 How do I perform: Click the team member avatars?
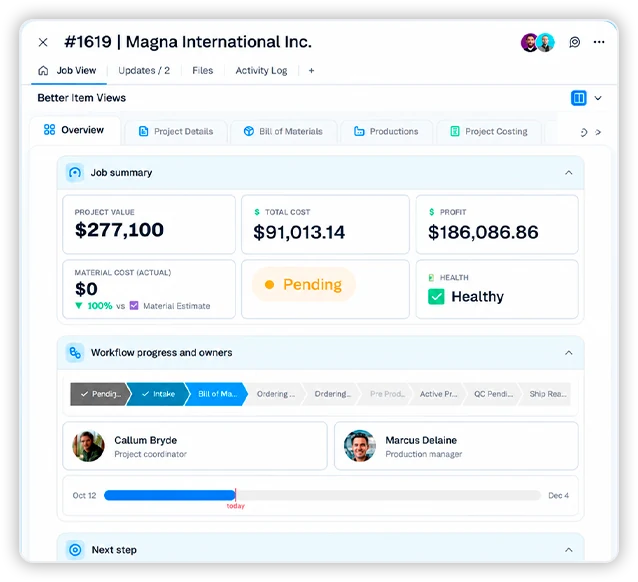pos(537,42)
